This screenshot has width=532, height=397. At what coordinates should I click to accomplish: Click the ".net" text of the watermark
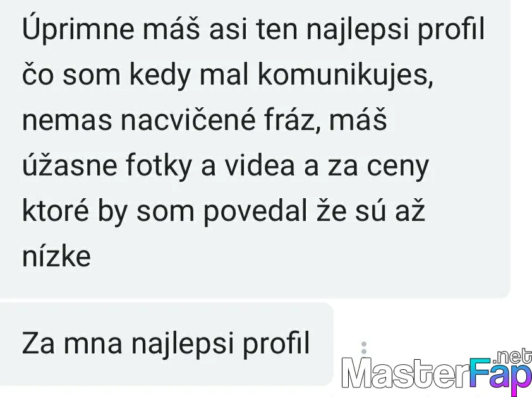click(x=513, y=357)
